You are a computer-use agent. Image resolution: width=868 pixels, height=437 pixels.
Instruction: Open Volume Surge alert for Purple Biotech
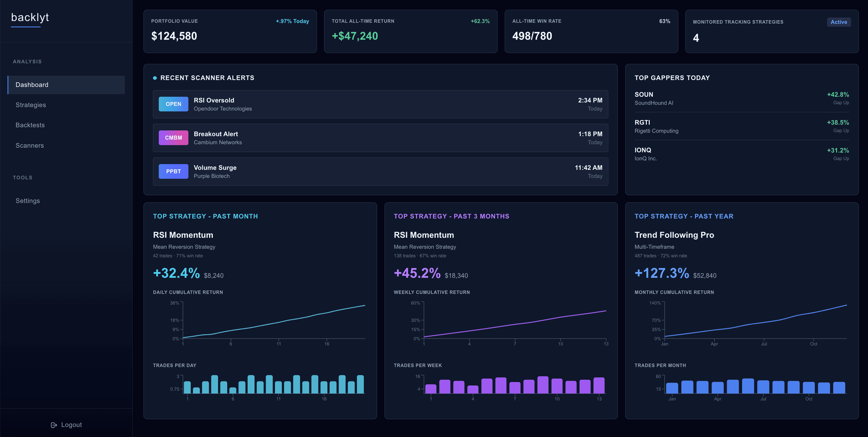point(380,171)
